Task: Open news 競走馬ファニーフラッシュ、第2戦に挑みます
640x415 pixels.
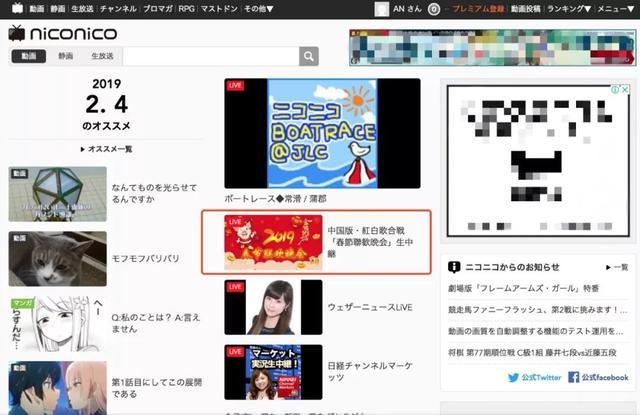Action: [538, 310]
